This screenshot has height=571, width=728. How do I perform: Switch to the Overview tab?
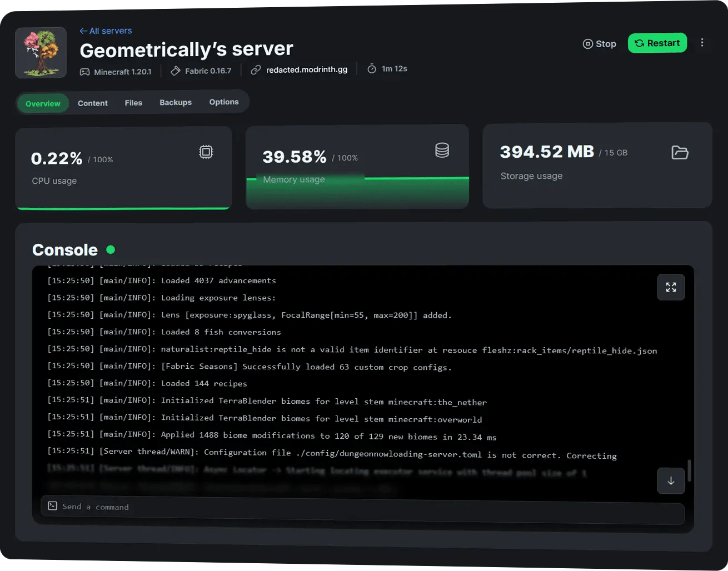click(43, 103)
